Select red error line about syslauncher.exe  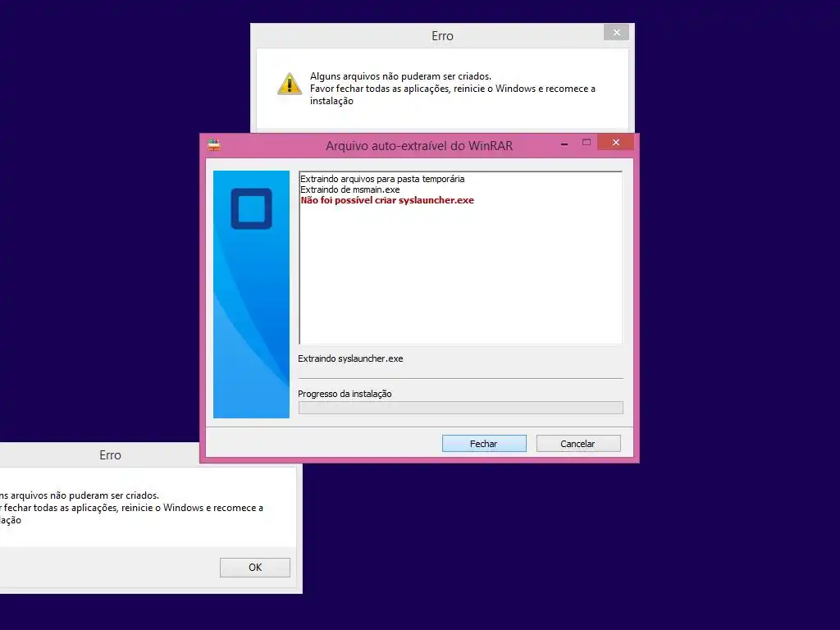pos(387,200)
